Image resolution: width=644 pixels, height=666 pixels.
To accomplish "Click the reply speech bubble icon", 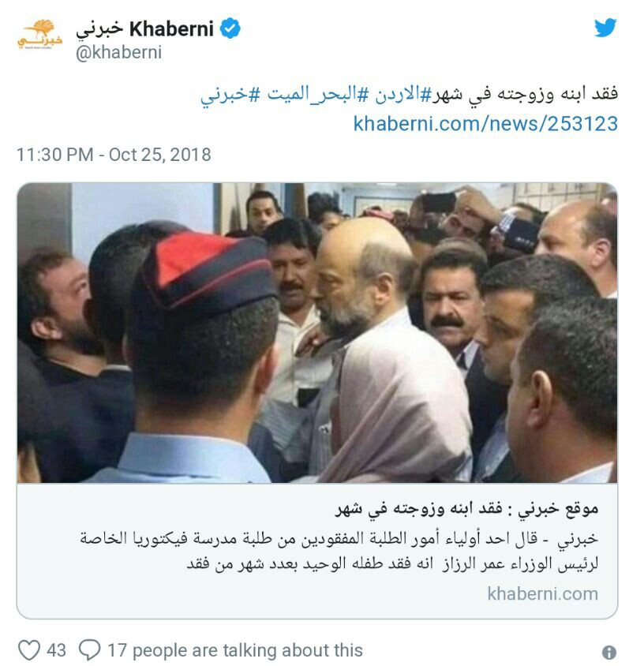I will (x=90, y=650).
